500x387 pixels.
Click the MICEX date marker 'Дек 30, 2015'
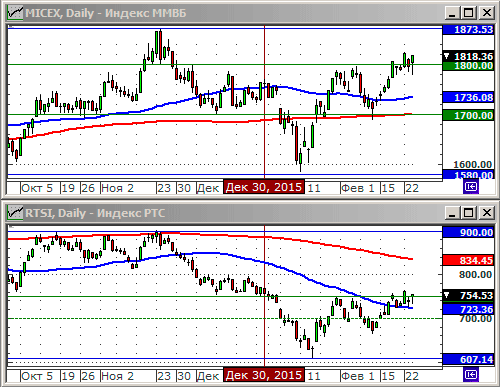pos(264,187)
